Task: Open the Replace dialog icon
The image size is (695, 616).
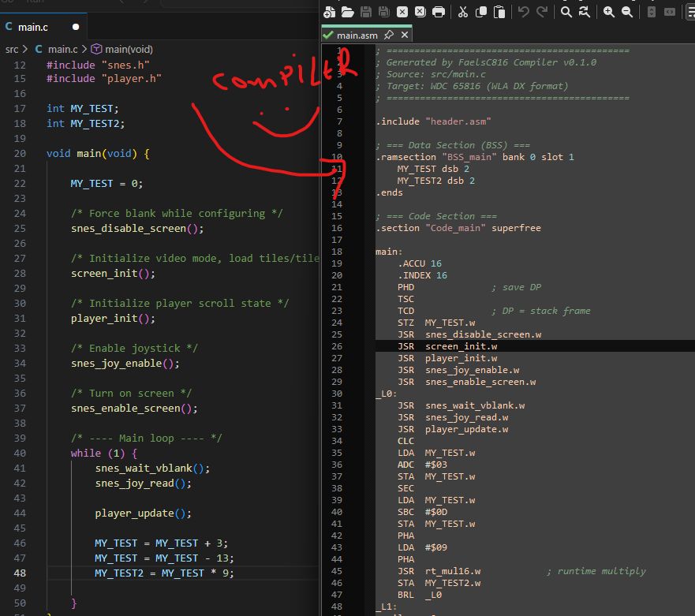Action: click(585, 12)
